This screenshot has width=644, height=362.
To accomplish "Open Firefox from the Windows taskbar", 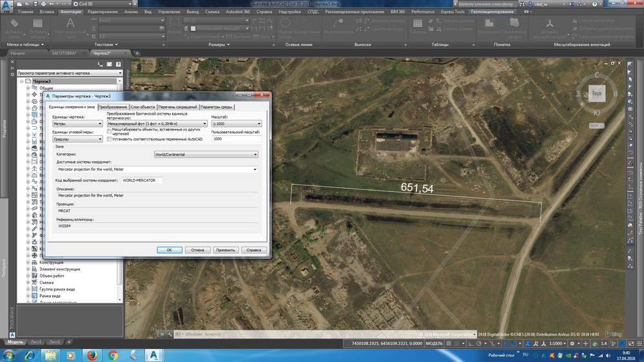I will click(92, 355).
